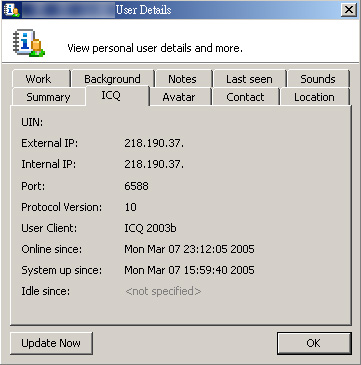Click the User Details window title text
The height and width of the screenshot is (365, 361).
click(143, 10)
